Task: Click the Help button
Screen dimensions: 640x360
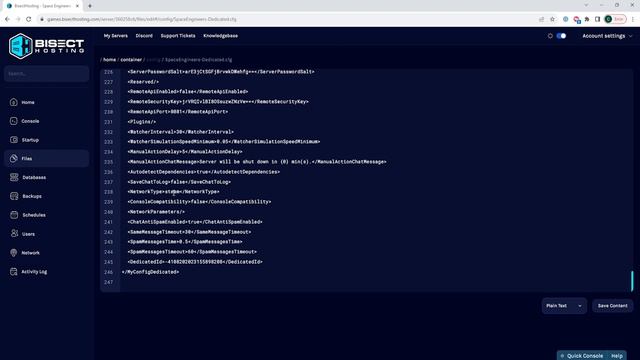Action: pos(617,356)
